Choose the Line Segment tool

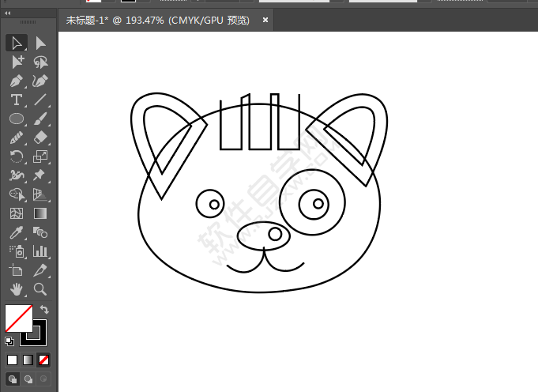pos(40,100)
